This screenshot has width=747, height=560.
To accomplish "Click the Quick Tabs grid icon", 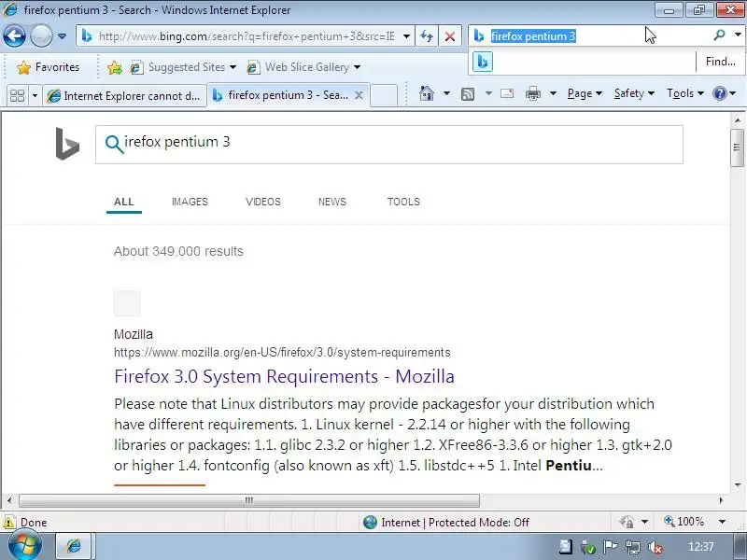I will tap(17, 96).
